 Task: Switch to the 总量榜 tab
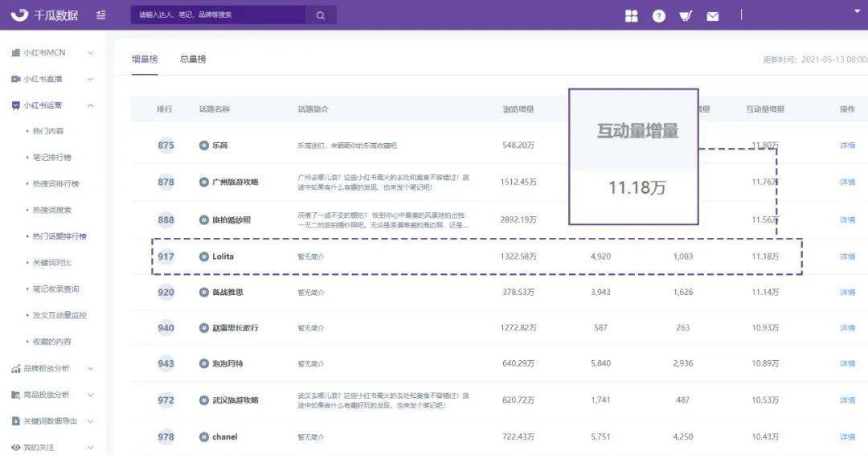pyautogui.click(x=193, y=59)
